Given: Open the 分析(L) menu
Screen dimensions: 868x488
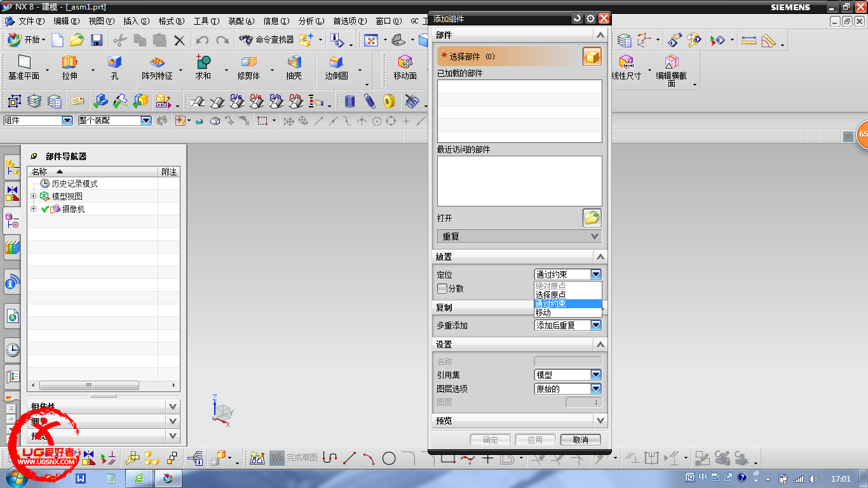Looking at the screenshot, I should [x=311, y=21].
